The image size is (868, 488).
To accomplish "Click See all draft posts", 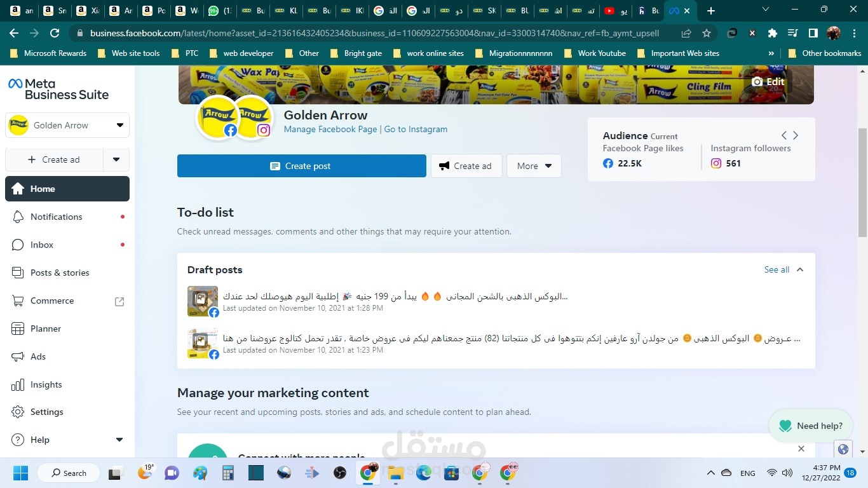I will point(776,269).
